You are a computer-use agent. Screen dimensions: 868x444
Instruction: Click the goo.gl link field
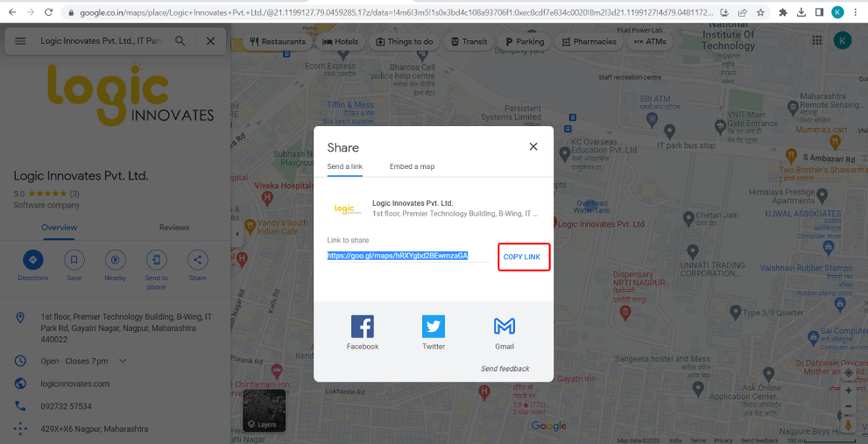(408, 256)
